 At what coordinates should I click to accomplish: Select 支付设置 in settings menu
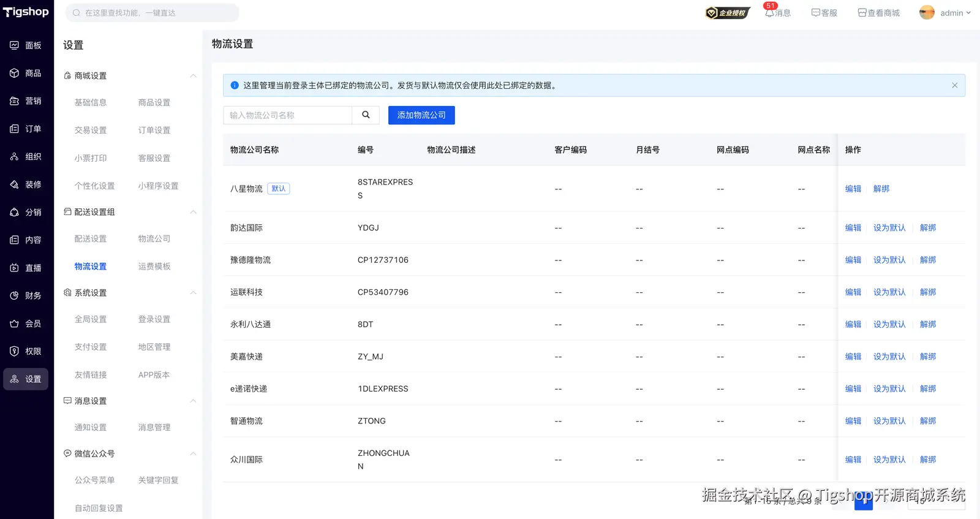(91, 347)
